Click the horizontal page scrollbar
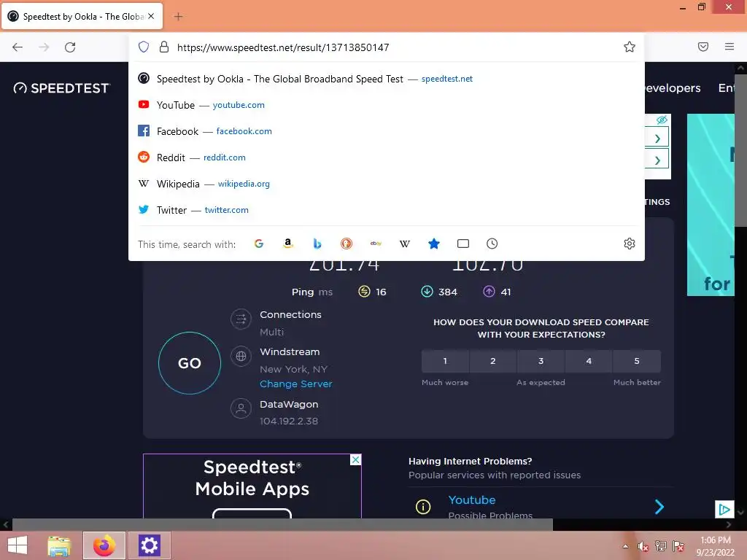Screen dimensions: 747x560 coord(282,525)
